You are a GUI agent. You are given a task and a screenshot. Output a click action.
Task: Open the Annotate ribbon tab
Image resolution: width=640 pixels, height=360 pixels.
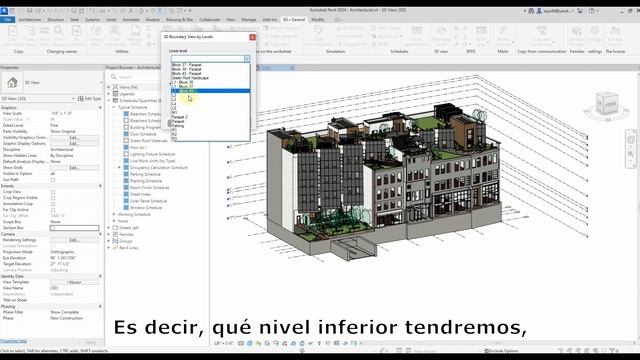(131, 20)
